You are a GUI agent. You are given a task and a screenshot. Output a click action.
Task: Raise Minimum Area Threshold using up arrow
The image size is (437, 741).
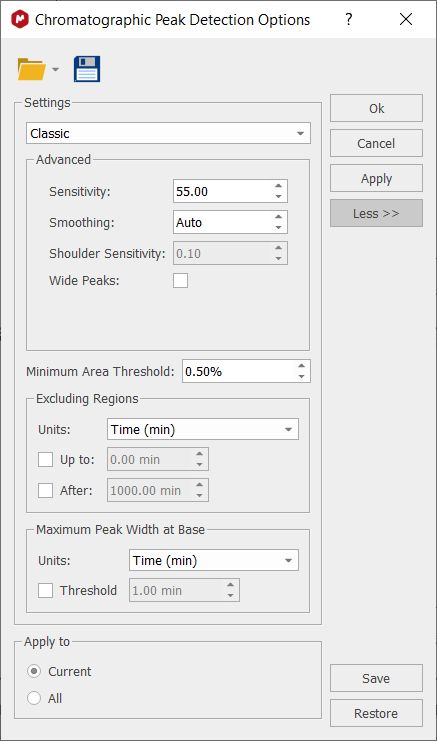pyautogui.click(x=301, y=366)
